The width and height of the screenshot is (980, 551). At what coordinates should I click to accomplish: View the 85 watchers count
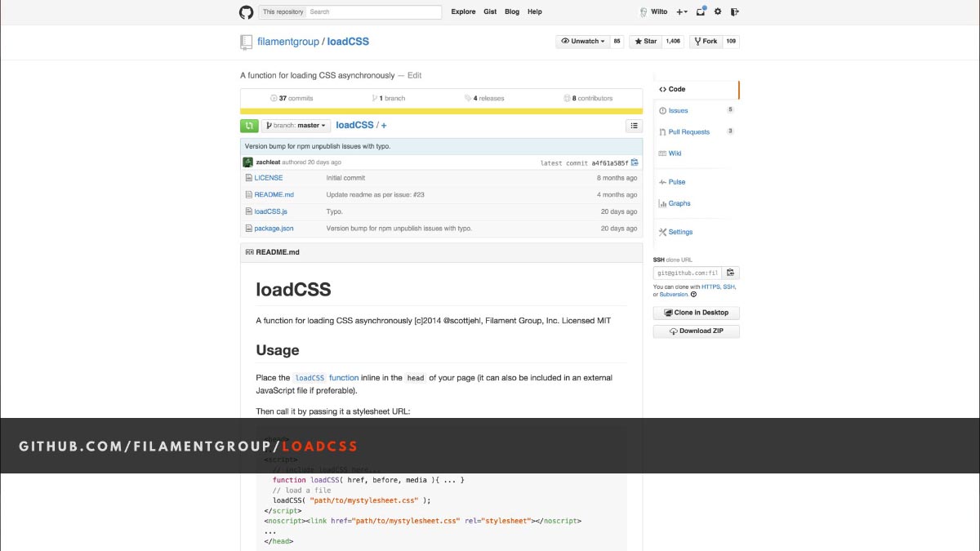pyautogui.click(x=617, y=41)
